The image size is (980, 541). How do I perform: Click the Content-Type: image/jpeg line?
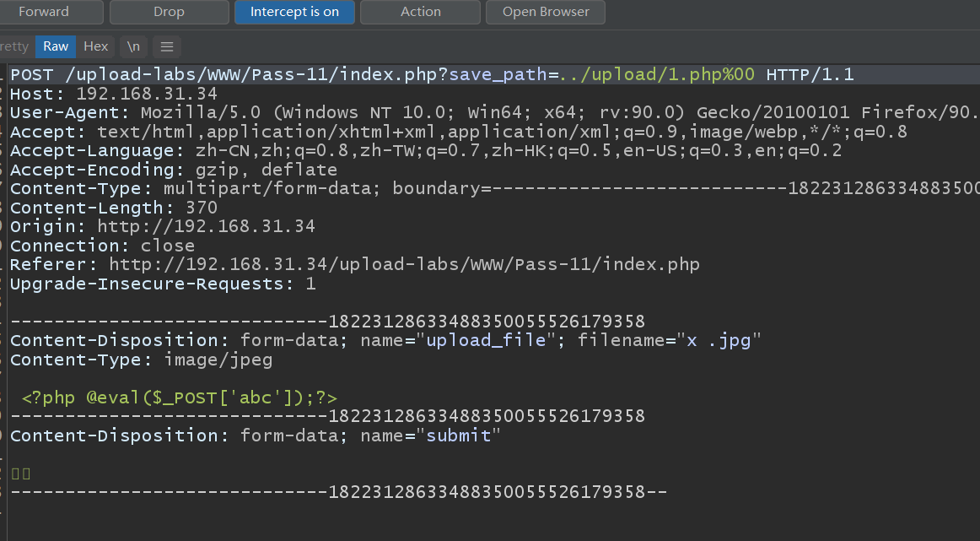141,360
